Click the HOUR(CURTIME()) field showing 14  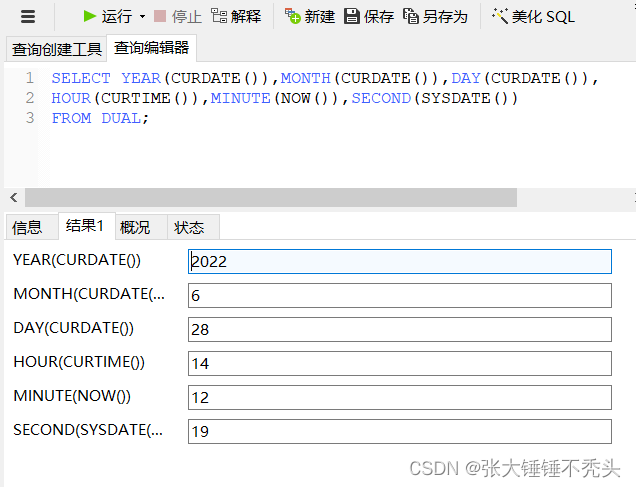[400, 363]
